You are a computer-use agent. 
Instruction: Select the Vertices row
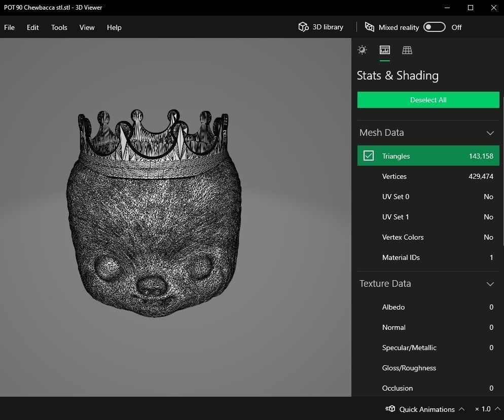[x=428, y=176]
